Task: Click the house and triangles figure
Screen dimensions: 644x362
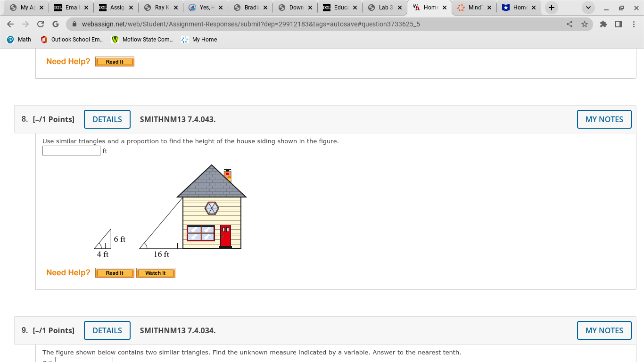Action: click(170, 211)
